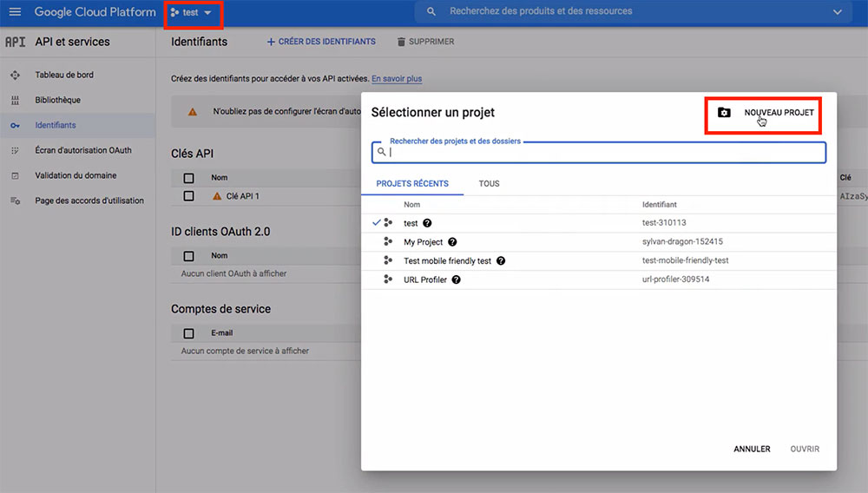The image size is (868, 493).
Task: Focus the products and resources search field
Action: coord(634,11)
